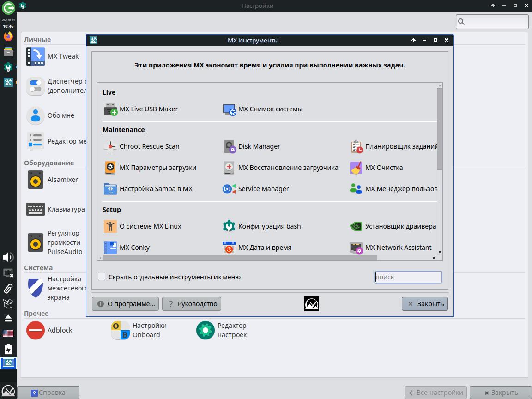Launch Disk Manager
This screenshot has width=532, height=399.
tap(251, 146)
